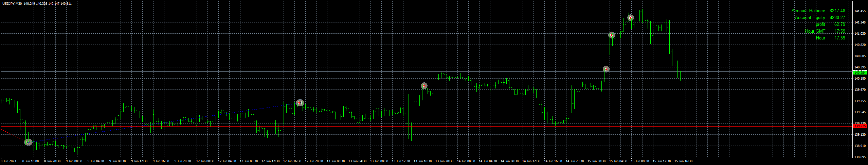868x165 pixels.
Task: Click the 14 Jun 08:30 time label
Action: 509,161
